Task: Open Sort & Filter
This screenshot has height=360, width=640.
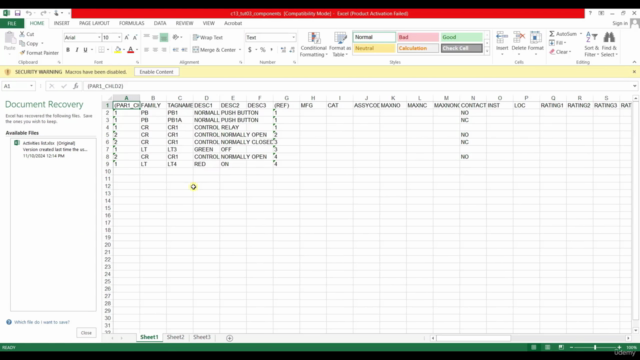Action: [591, 44]
